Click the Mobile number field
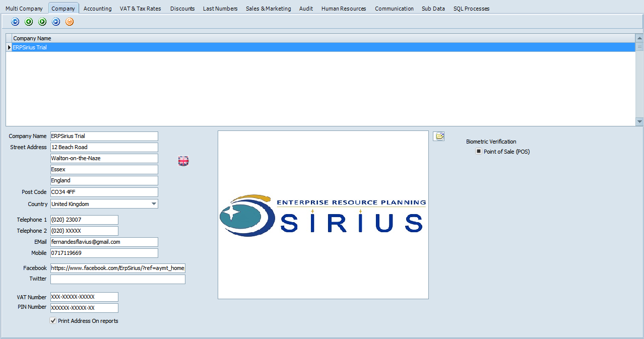 pos(104,253)
